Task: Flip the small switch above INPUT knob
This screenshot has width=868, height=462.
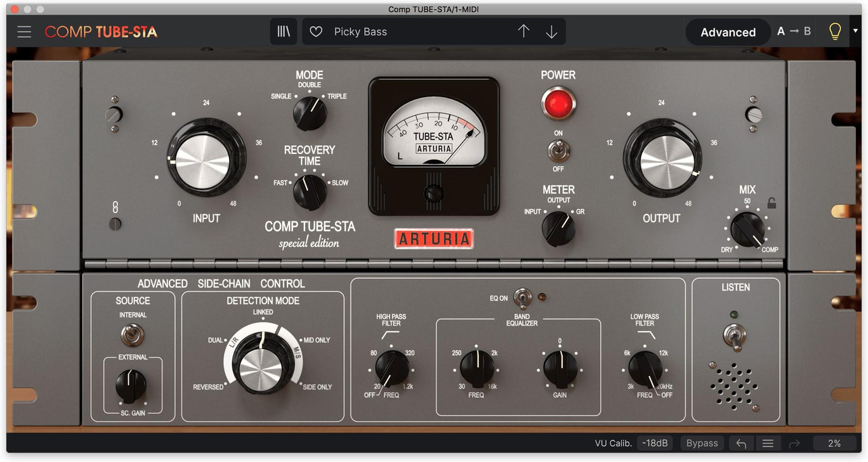Action: (113, 114)
